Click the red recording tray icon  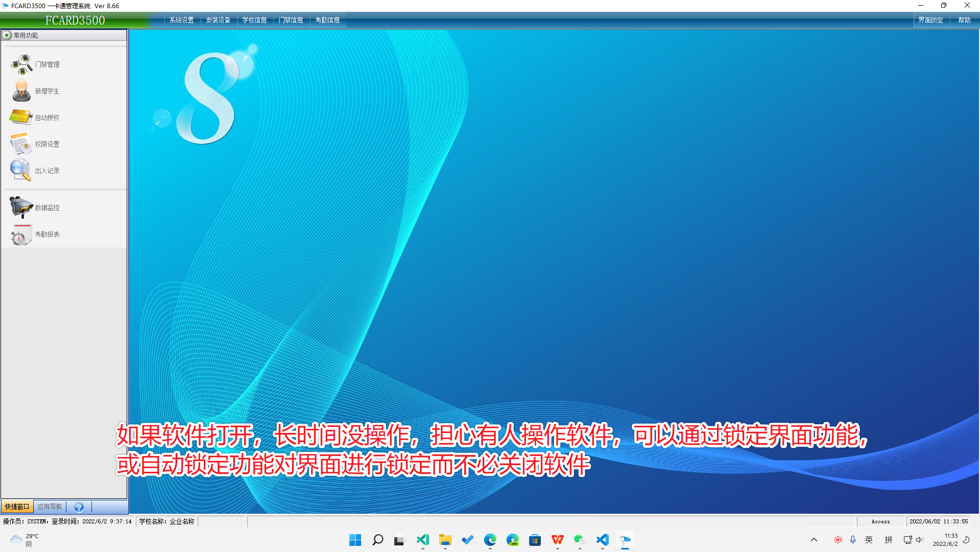(x=838, y=540)
